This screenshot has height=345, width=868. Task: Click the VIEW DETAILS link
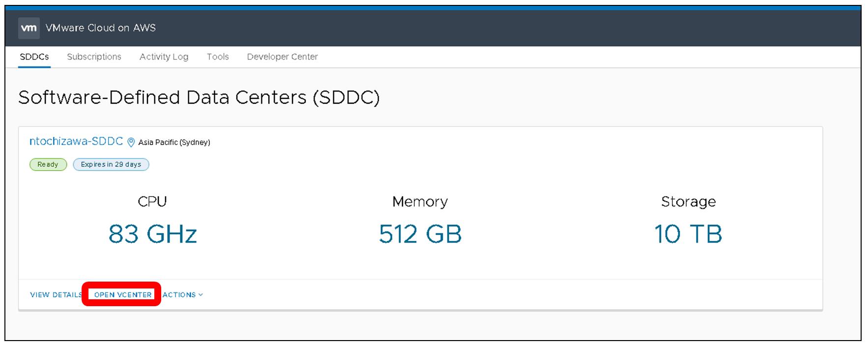pyautogui.click(x=56, y=295)
